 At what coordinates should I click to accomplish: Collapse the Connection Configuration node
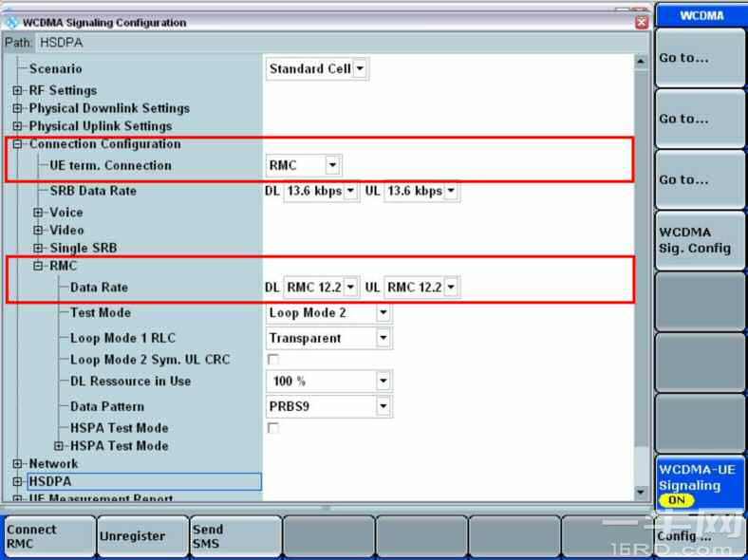pyautogui.click(x=18, y=144)
